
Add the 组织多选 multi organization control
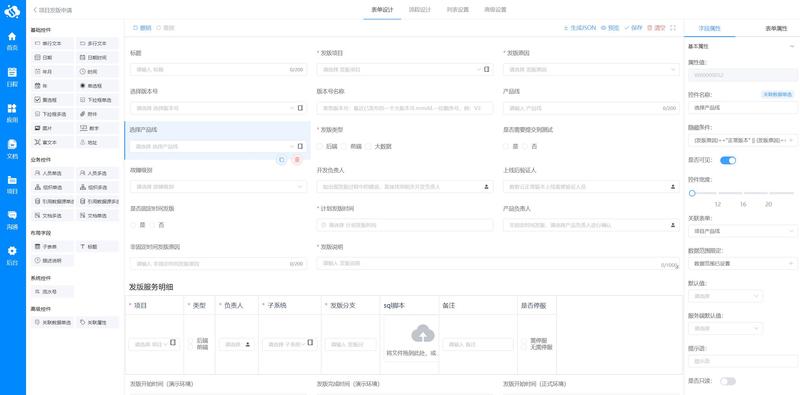pyautogui.click(x=97, y=187)
